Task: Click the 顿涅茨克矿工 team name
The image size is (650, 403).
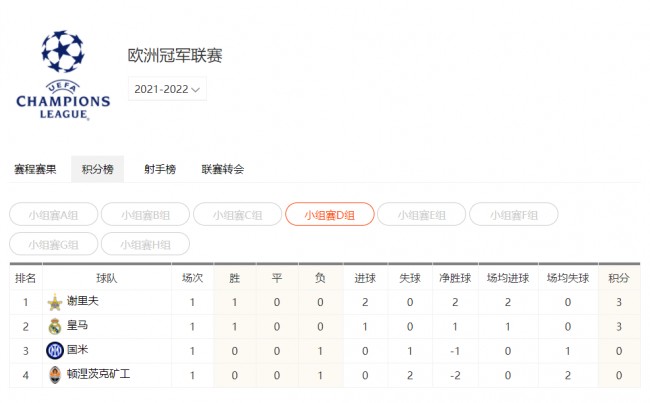Action: tap(99, 374)
